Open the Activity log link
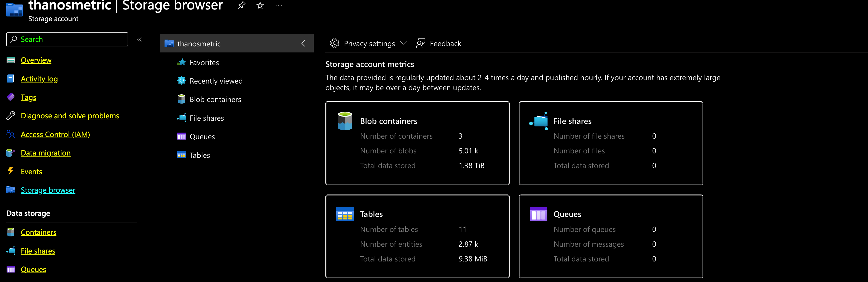This screenshot has height=282, width=868. (39, 79)
